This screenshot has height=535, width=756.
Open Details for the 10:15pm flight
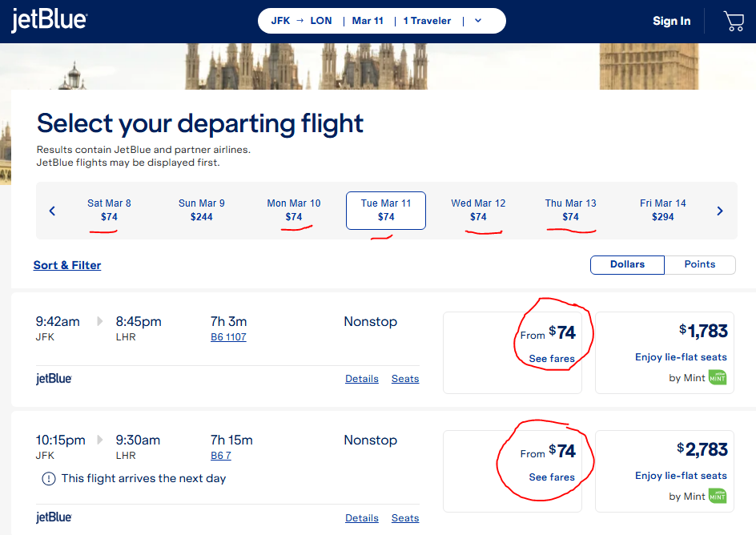362,517
